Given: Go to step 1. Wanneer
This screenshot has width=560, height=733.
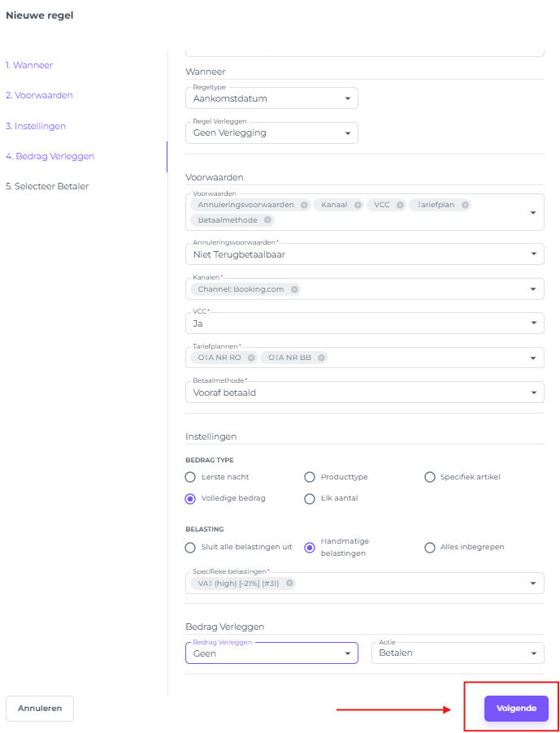Looking at the screenshot, I should click(x=29, y=65).
